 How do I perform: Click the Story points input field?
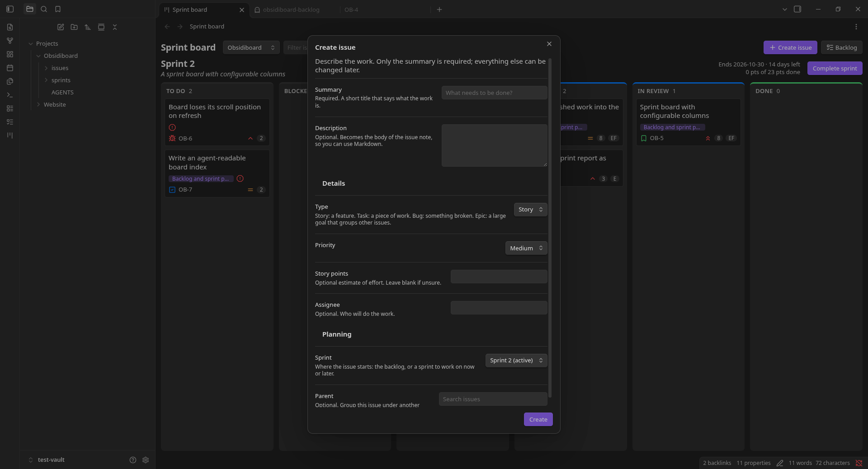tap(499, 277)
